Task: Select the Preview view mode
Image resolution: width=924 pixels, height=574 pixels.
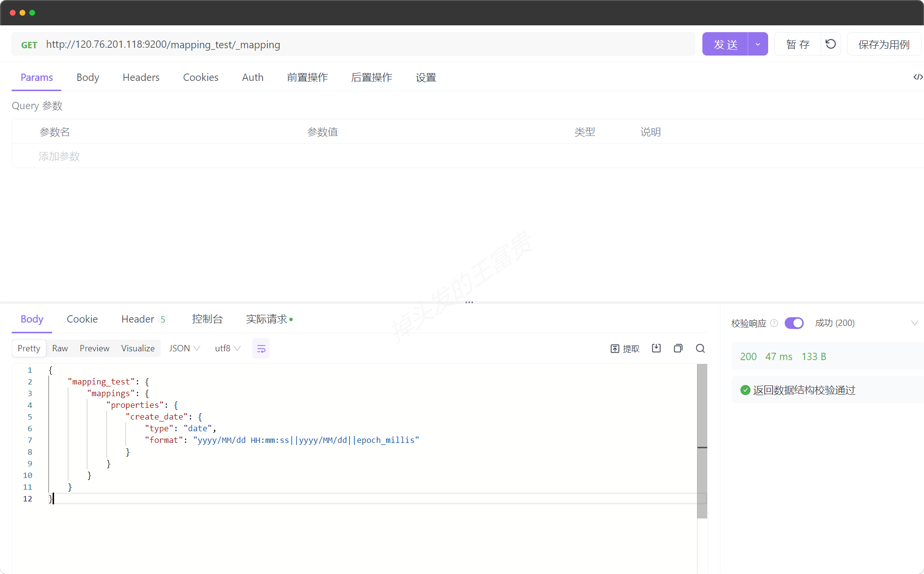Action: pyautogui.click(x=94, y=348)
